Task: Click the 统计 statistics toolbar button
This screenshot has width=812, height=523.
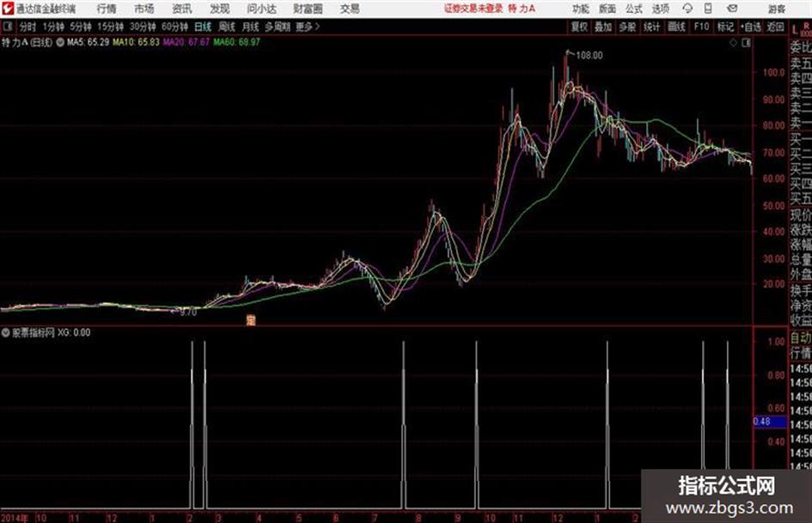Action: [x=651, y=27]
